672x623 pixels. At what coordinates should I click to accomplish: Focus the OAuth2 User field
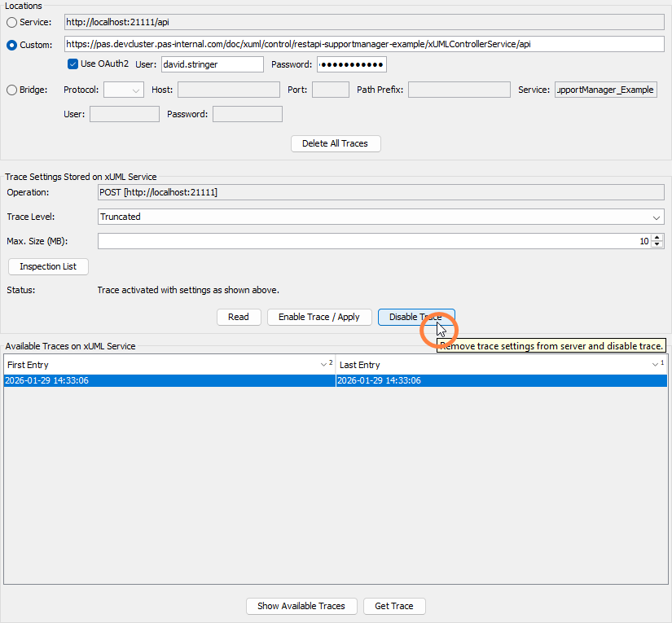[212, 64]
